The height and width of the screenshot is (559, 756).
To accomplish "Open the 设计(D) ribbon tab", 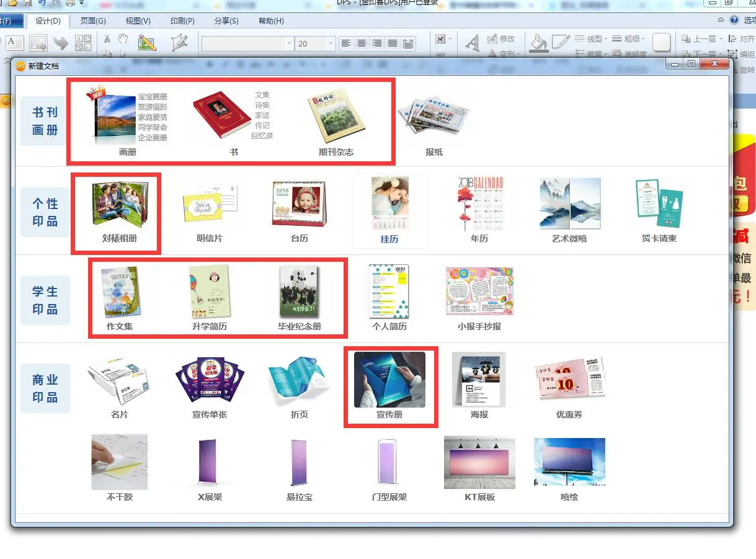I will point(48,21).
